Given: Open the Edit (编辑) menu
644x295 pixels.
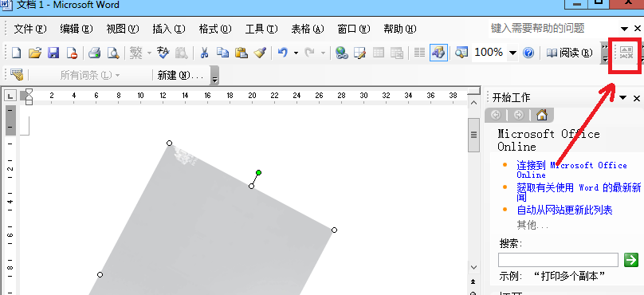Looking at the screenshot, I should [77, 29].
